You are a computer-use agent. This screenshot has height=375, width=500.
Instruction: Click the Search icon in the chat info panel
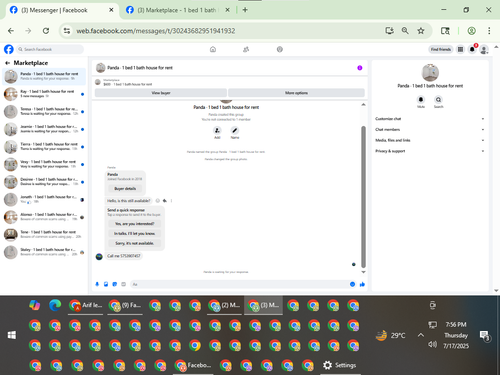point(438,99)
